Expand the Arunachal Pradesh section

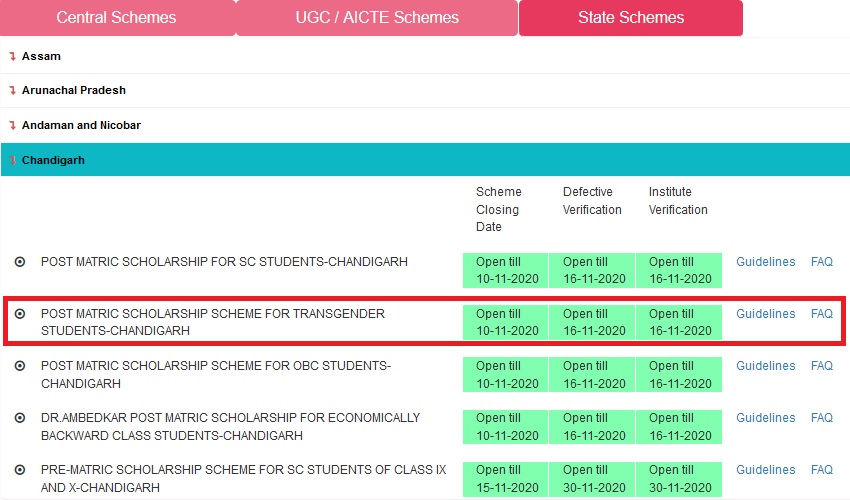[73, 90]
